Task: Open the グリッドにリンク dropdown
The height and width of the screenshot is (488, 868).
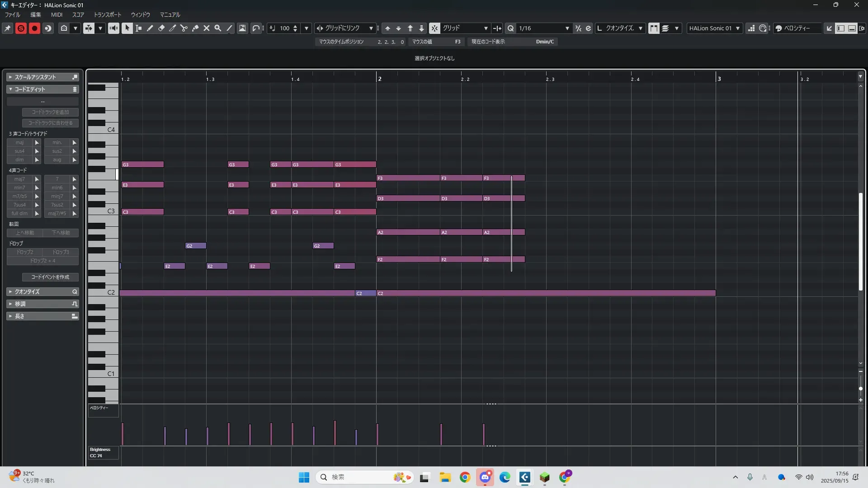Action: (x=371, y=28)
